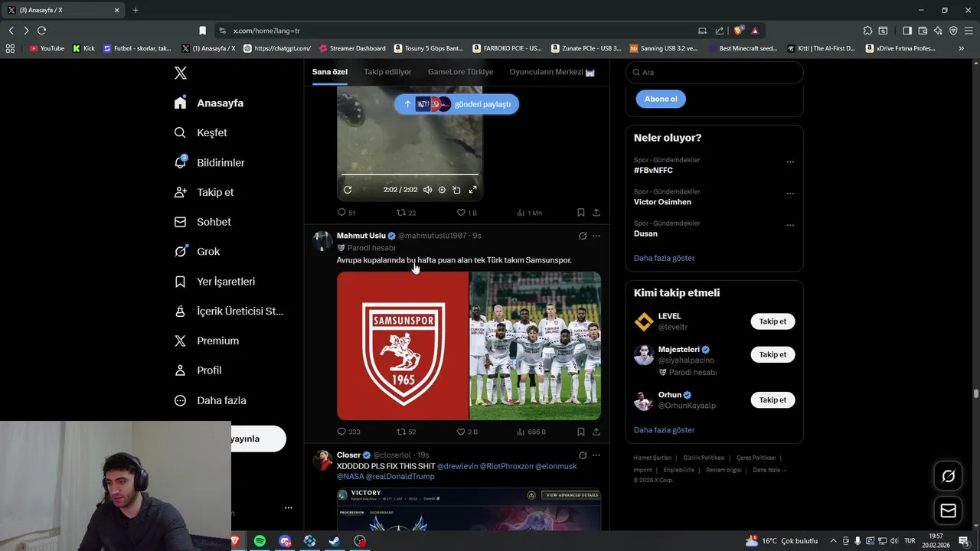The image size is (980, 551).
Task: Mute the video using the volume icon
Action: tap(427, 190)
